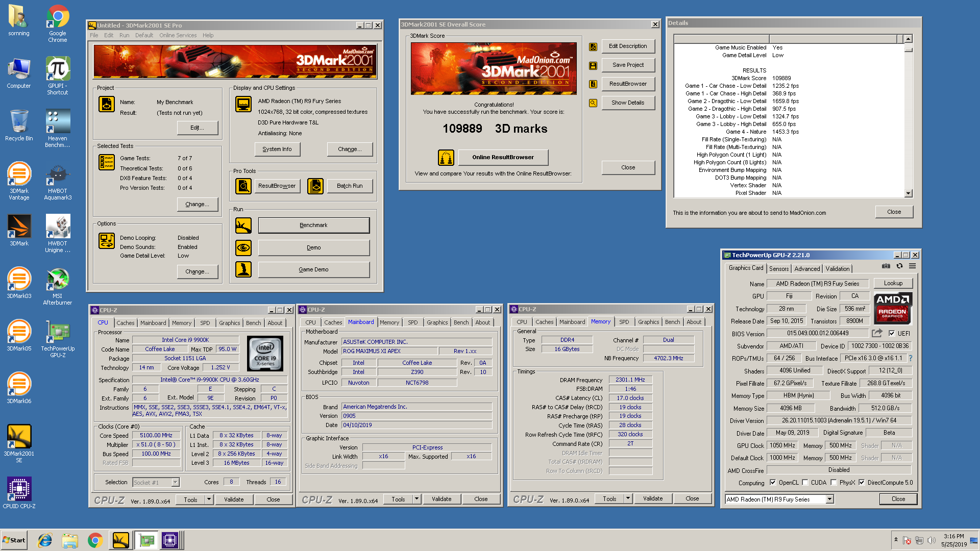This screenshot has height=551, width=980.
Task: Toggle the OpenCL checkbox in GPU-Z
Action: 773,483
